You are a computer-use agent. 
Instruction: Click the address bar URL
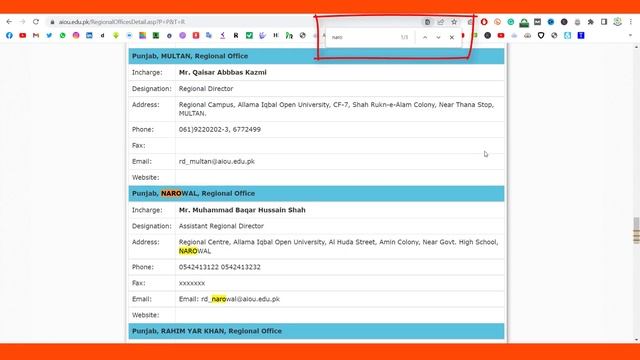[122, 22]
